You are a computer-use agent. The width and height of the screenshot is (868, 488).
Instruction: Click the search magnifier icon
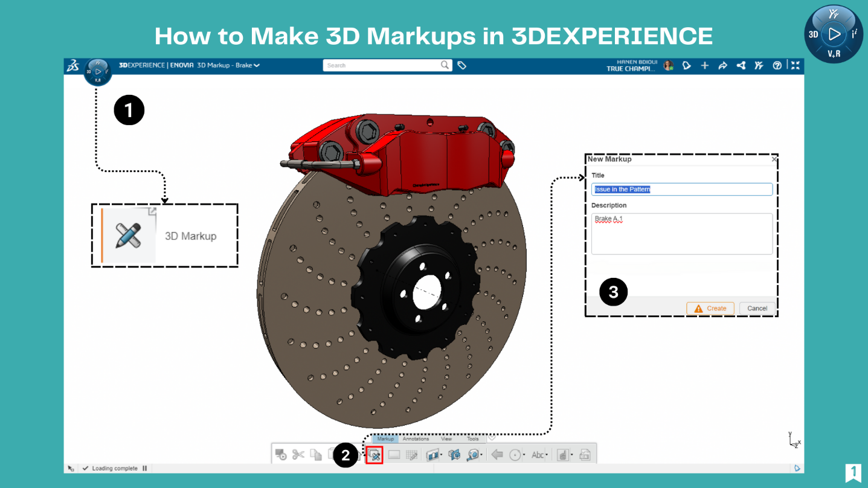445,65
